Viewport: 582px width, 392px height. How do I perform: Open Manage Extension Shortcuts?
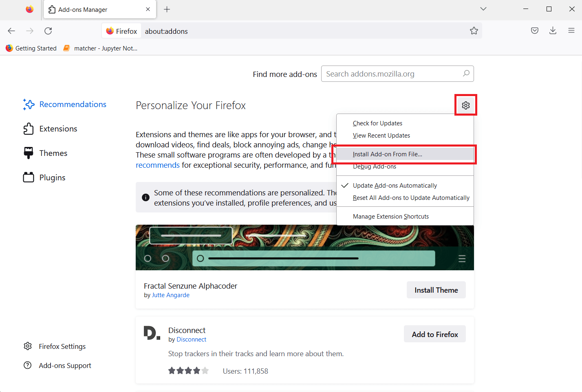coord(405,217)
